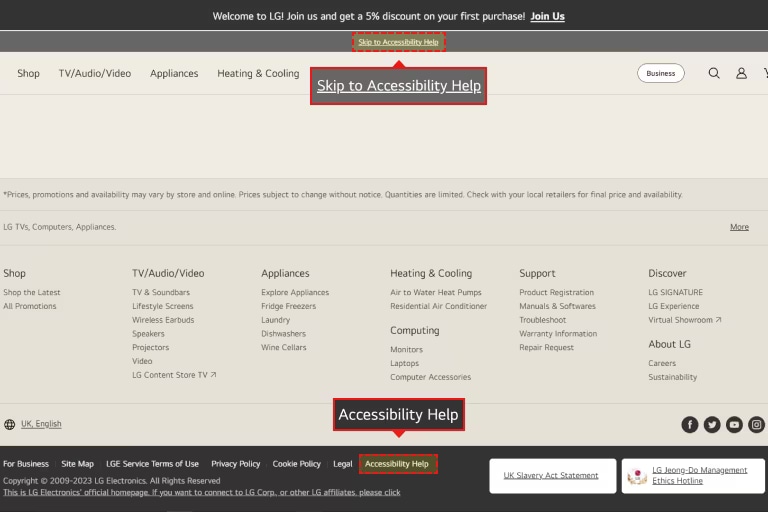Open LG's YouTube channel icon
768x512 pixels.
click(735, 425)
